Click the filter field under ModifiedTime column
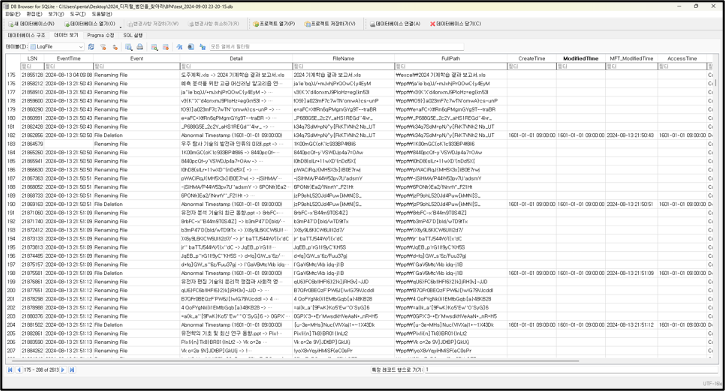Viewport: 726px width, 392px height. click(581, 67)
